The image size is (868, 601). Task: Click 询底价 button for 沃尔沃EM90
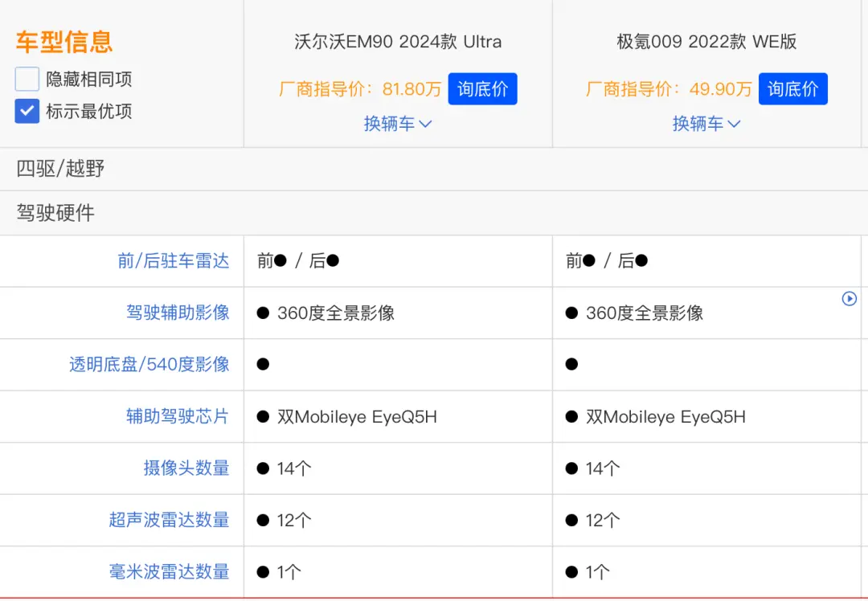pyautogui.click(x=483, y=88)
